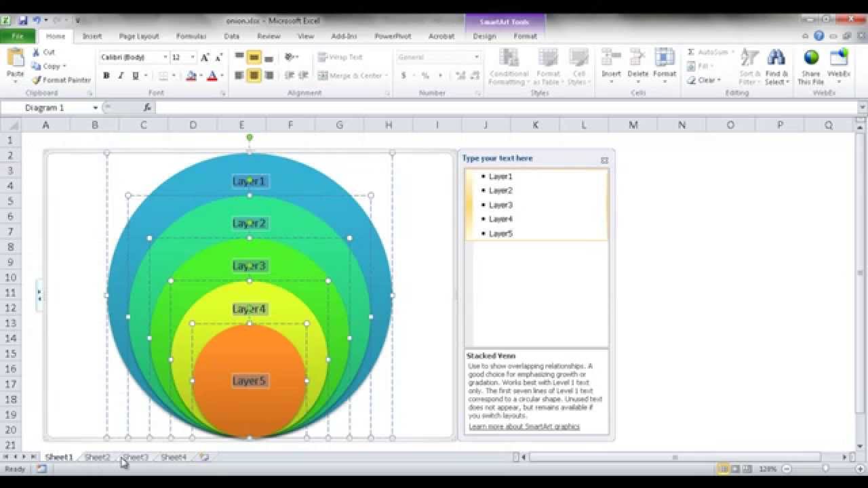The image size is (868, 488).
Task: Open Excel Help question mark icon
Action: click(x=819, y=36)
